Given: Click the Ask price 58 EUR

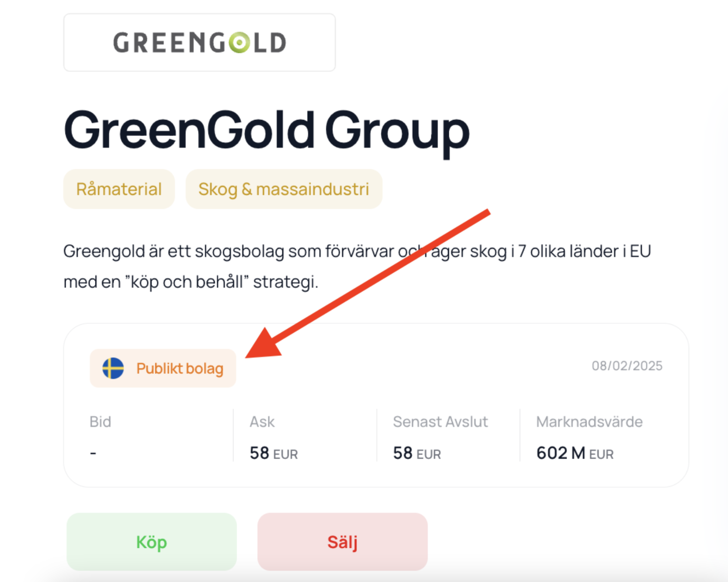Looking at the screenshot, I should click(273, 454).
